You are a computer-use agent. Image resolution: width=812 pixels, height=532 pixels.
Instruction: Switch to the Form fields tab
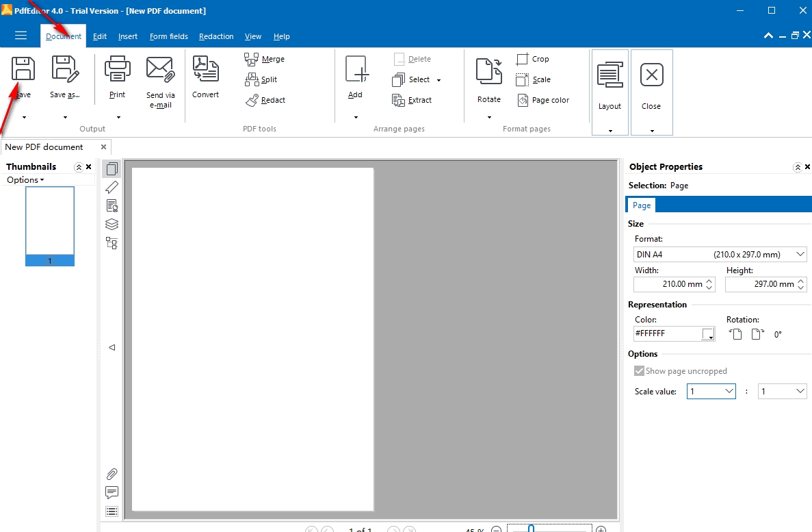168,36
